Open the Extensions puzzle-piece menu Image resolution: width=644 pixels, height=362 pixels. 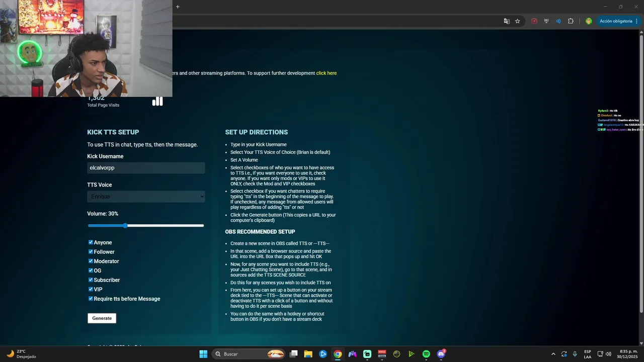(571, 21)
